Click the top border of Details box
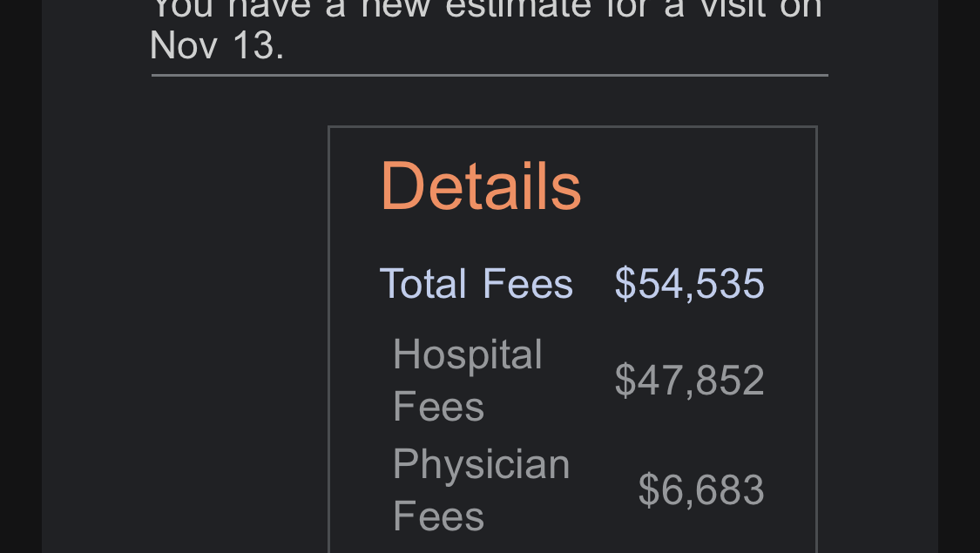The height and width of the screenshot is (553, 980). (572, 127)
